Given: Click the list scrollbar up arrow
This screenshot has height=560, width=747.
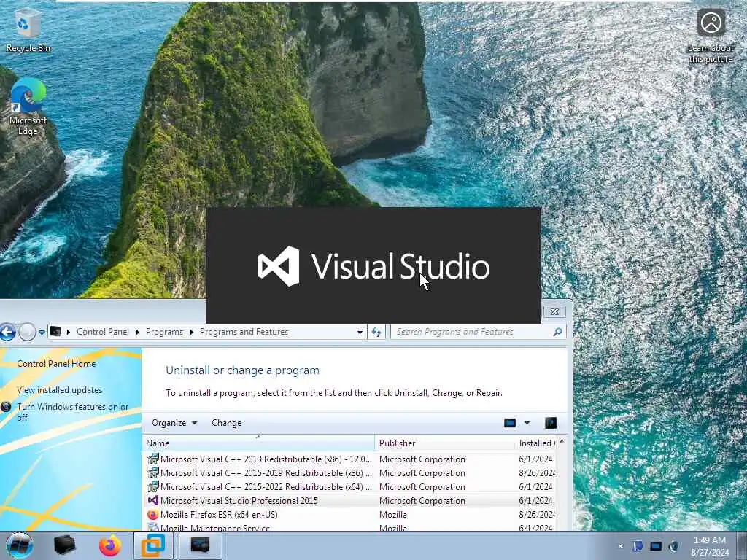Looking at the screenshot, I should click(562, 443).
